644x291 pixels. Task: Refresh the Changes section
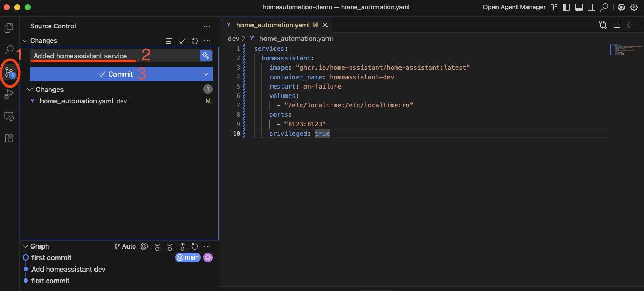pyautogui.click(x=195, y=41)
